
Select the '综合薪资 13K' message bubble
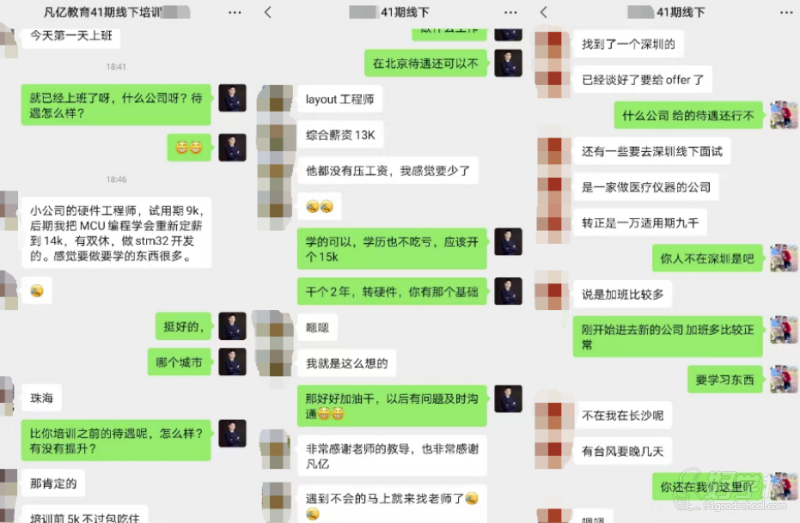click(340, 135)
